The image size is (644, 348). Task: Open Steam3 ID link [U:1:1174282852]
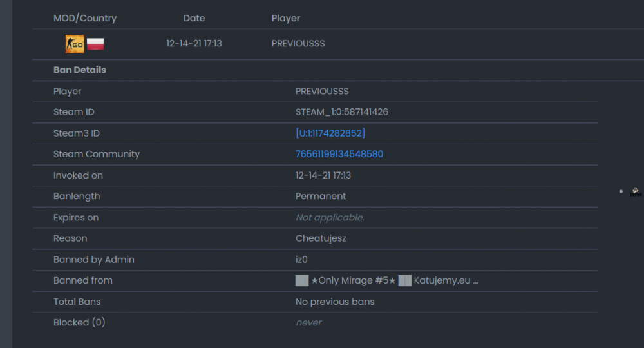(330, 133)
